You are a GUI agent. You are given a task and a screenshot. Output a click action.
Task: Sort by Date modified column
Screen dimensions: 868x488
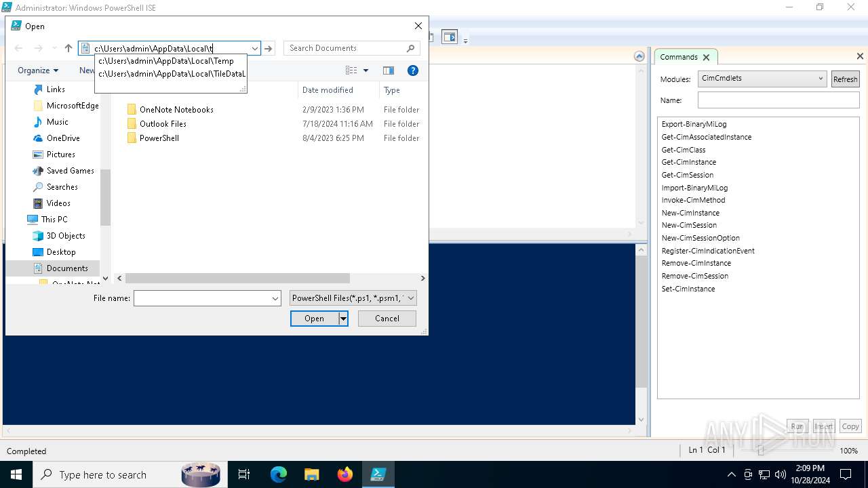[x=328, y=90]
